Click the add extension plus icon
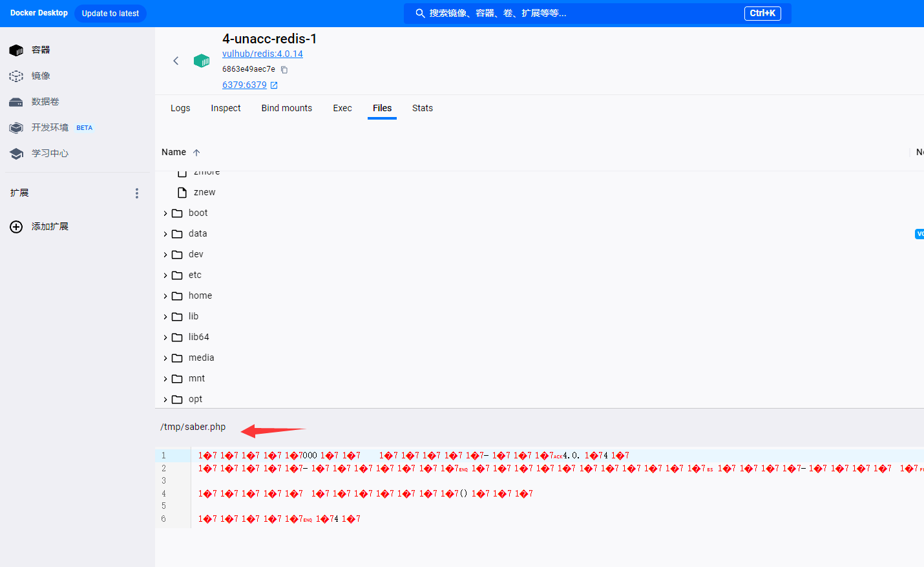This screenshot has height=567, width=924. point(16,227)
